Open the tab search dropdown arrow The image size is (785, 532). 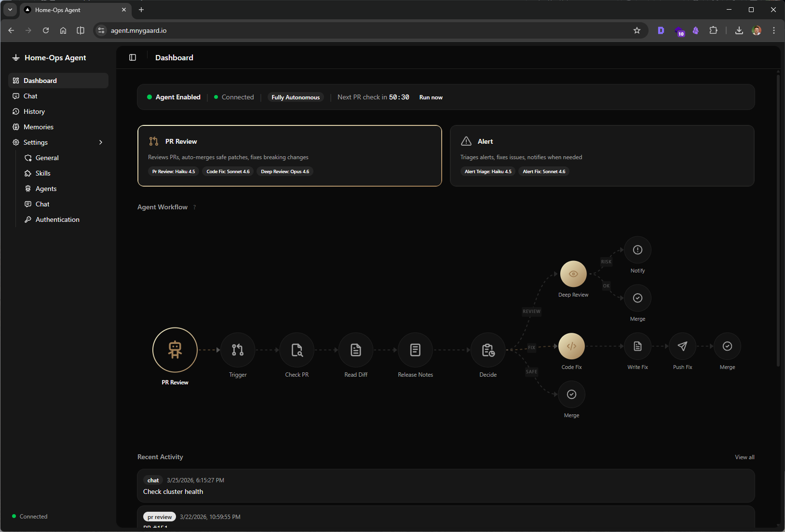click(10, 10)
